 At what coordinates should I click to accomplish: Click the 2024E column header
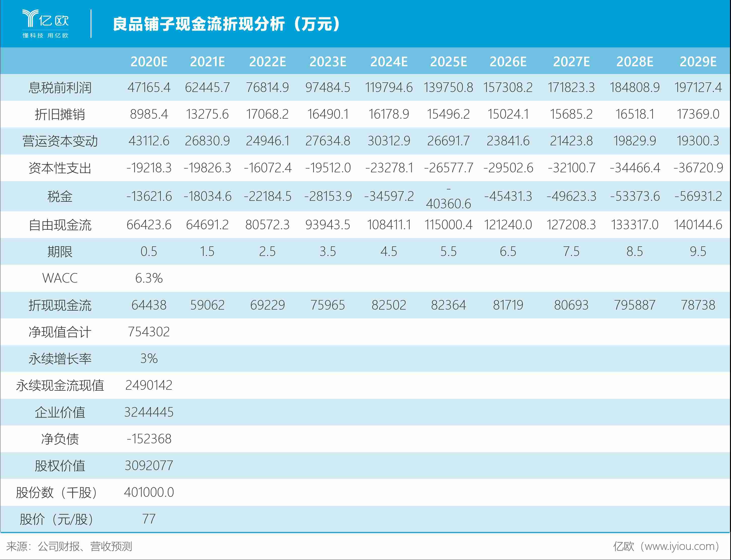coord(389,62)
